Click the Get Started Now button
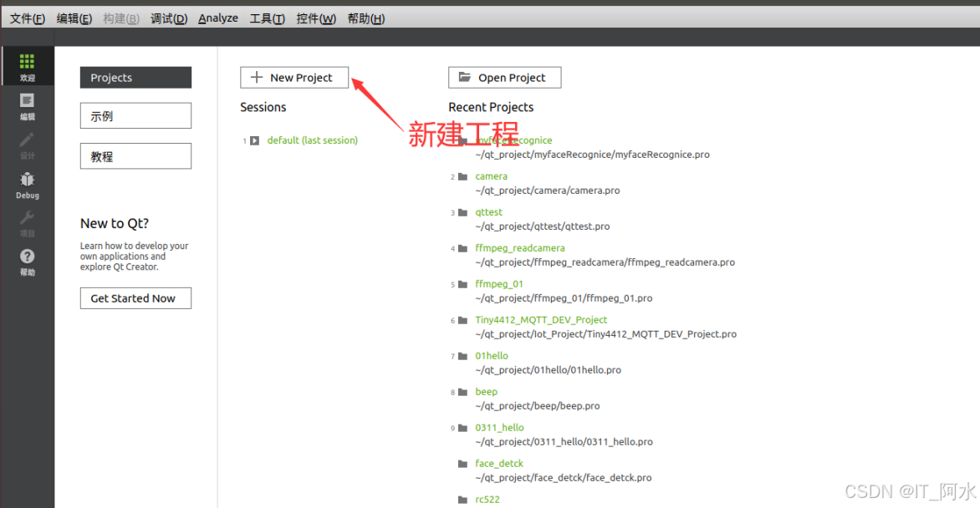 (135, 298)
